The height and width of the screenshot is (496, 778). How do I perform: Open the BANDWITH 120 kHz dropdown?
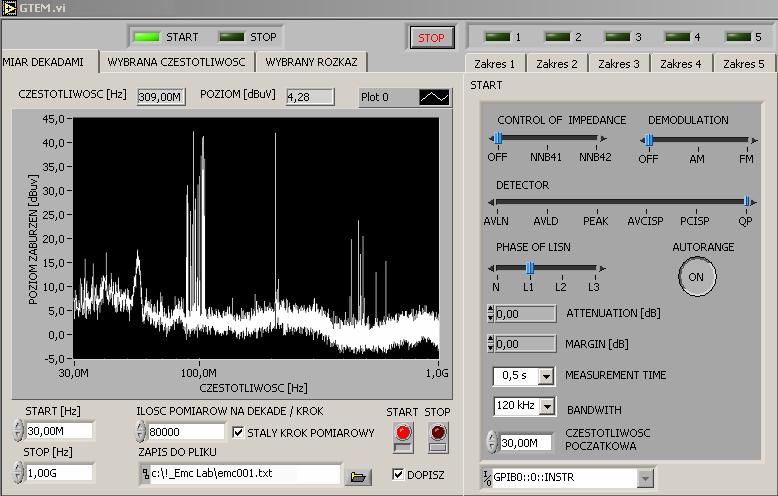547,407
